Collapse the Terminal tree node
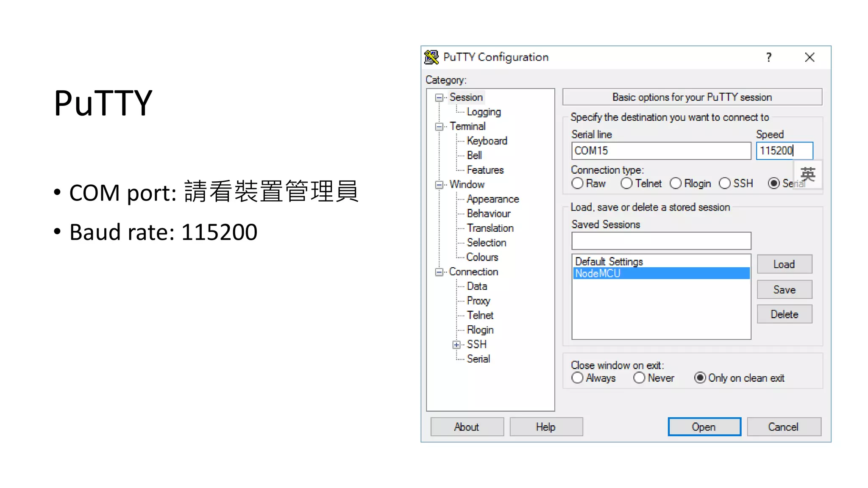Viewport: 868px width, 488px height. click(x=439, y=127)
